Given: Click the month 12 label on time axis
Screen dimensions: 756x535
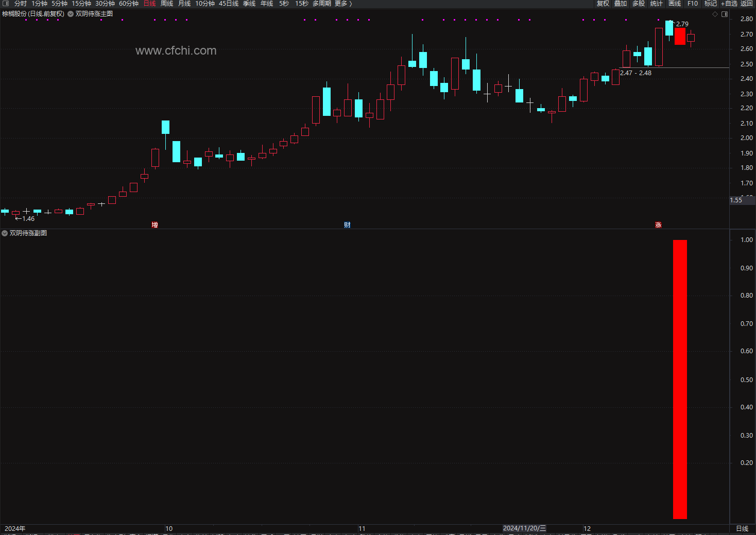Looking at the screenshot, I should [587, 529].
